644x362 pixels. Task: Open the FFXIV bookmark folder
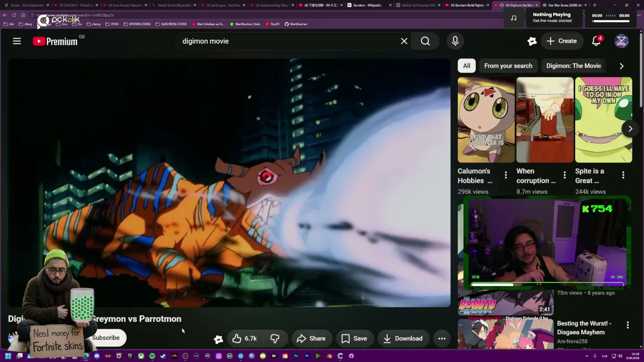(112, 24)
